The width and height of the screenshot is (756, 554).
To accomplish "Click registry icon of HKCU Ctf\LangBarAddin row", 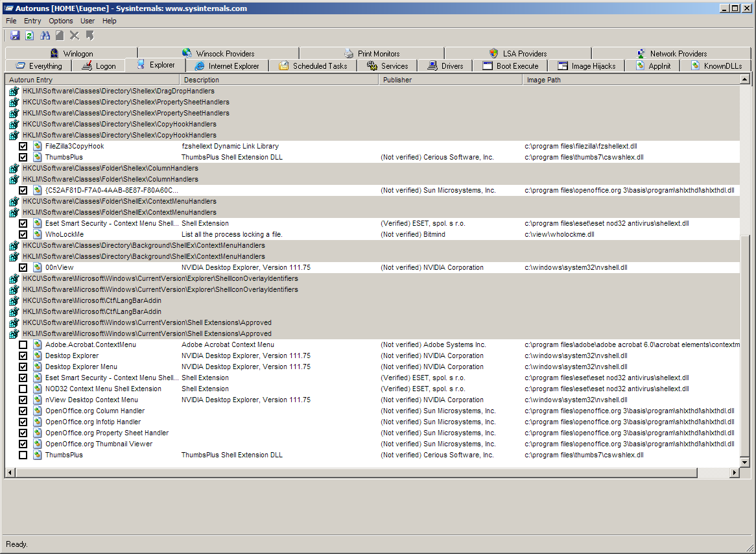I will 14,300.
